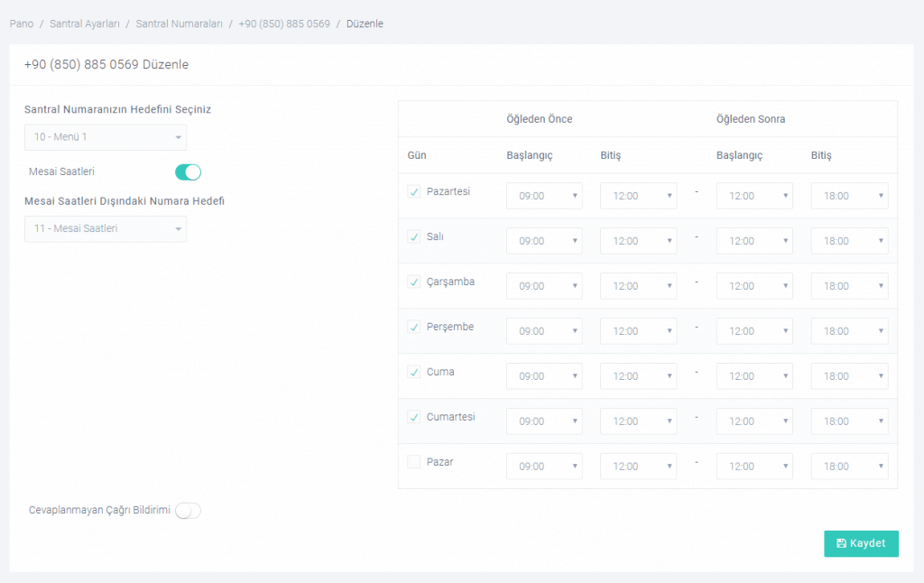Image resolution: width=924 pixels, height=583 pixels.
Task: Open Pazar afternoon start time dropdown
Action: [754, 467]
